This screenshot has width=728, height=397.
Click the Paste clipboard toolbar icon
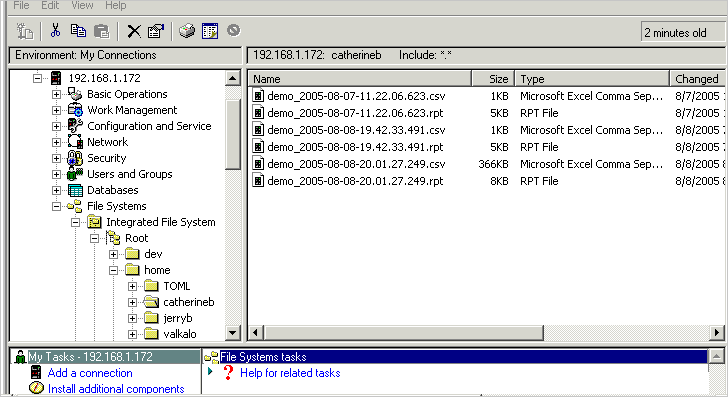click(101, 31)
